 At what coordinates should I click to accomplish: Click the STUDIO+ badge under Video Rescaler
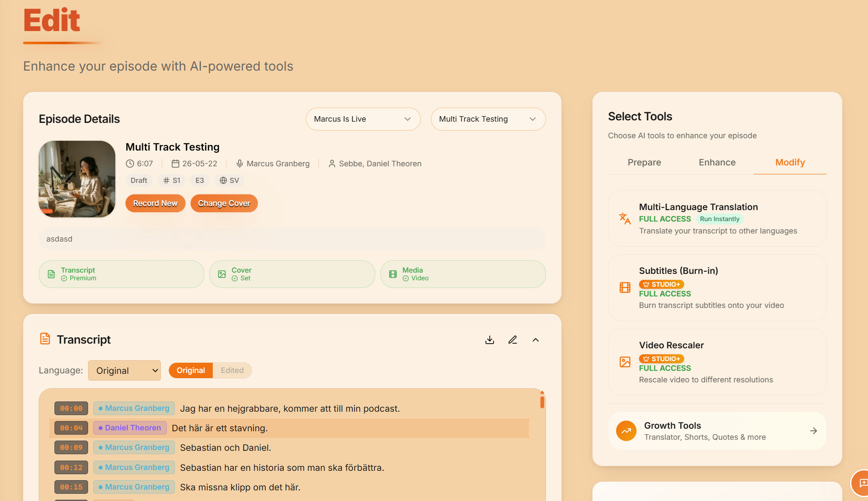(x=662, y=359)
